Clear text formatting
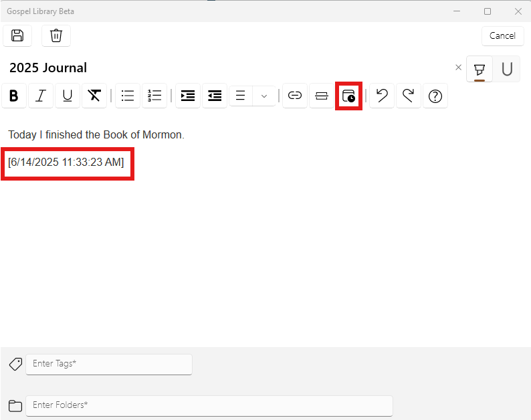The width and height of the screenshot is (531, 420). pos(94,96)
